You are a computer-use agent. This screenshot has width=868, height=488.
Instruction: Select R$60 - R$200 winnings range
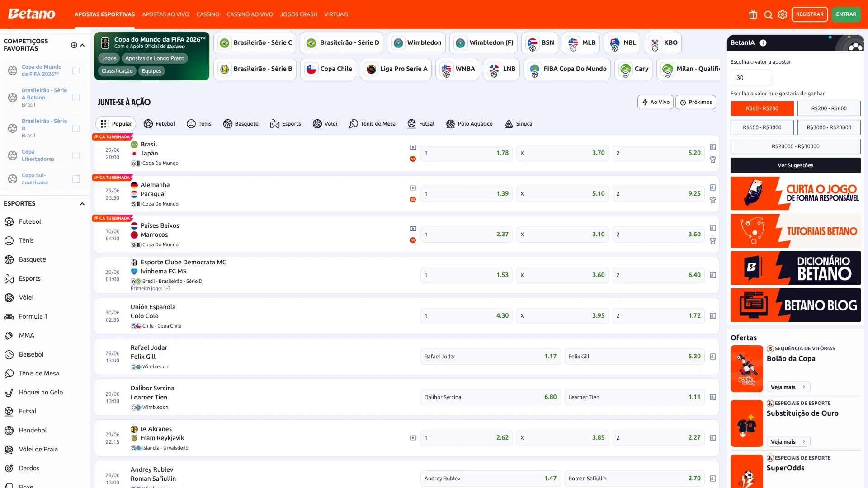point(762,108)
